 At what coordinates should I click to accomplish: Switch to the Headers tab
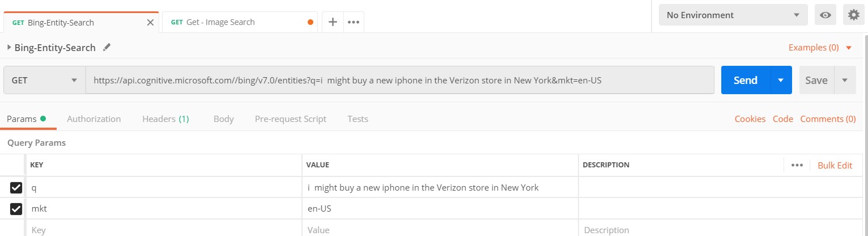(165, 119)
